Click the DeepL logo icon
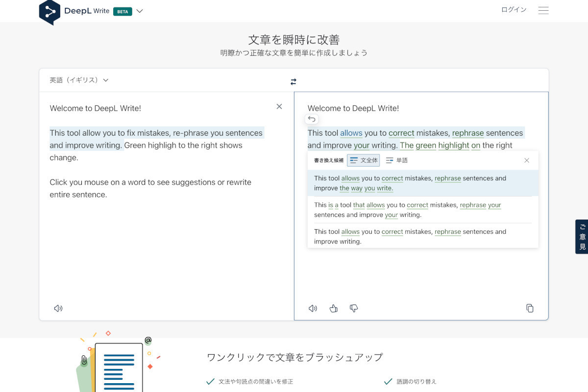The width and height of the screenshot is (588, 392). pyautogui.click(x=49, y=12)
